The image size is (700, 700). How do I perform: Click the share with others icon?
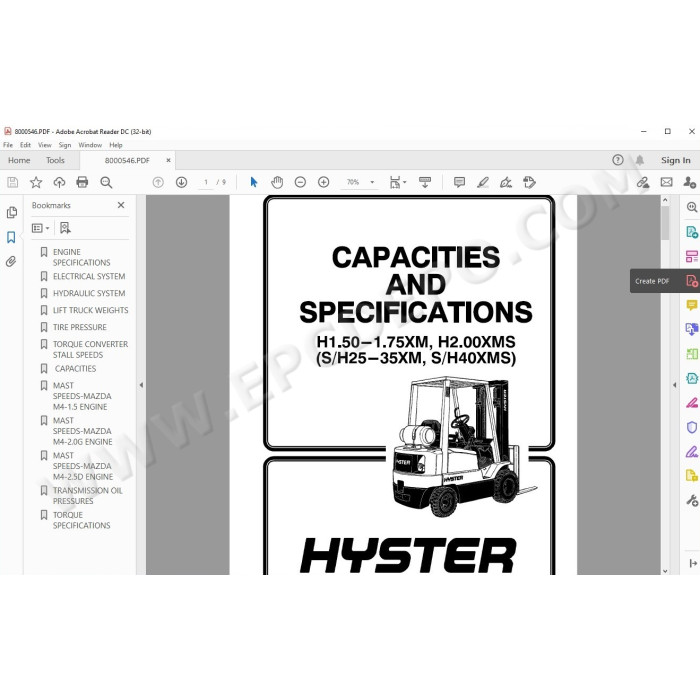[690, 182]
